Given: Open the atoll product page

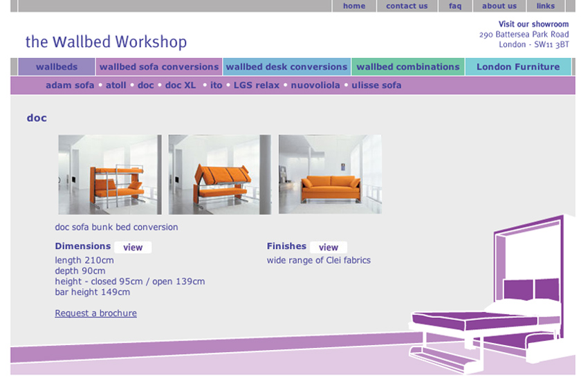Looking at the screenshot, I should (x=116, y=86).
